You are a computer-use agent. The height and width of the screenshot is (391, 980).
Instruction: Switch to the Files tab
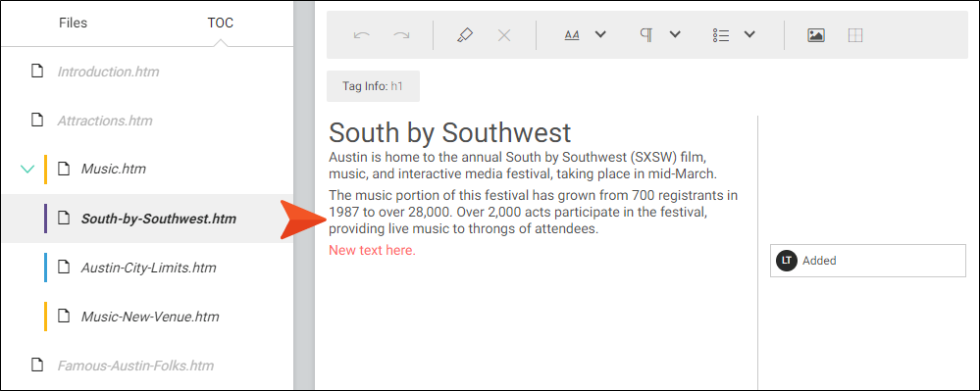coord(74,24)
